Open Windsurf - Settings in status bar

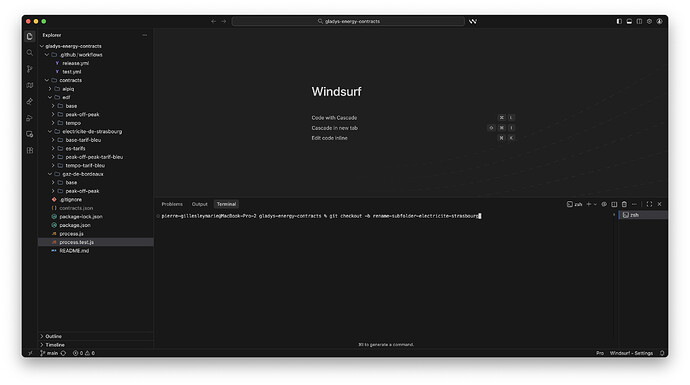(x=631, y=353)
